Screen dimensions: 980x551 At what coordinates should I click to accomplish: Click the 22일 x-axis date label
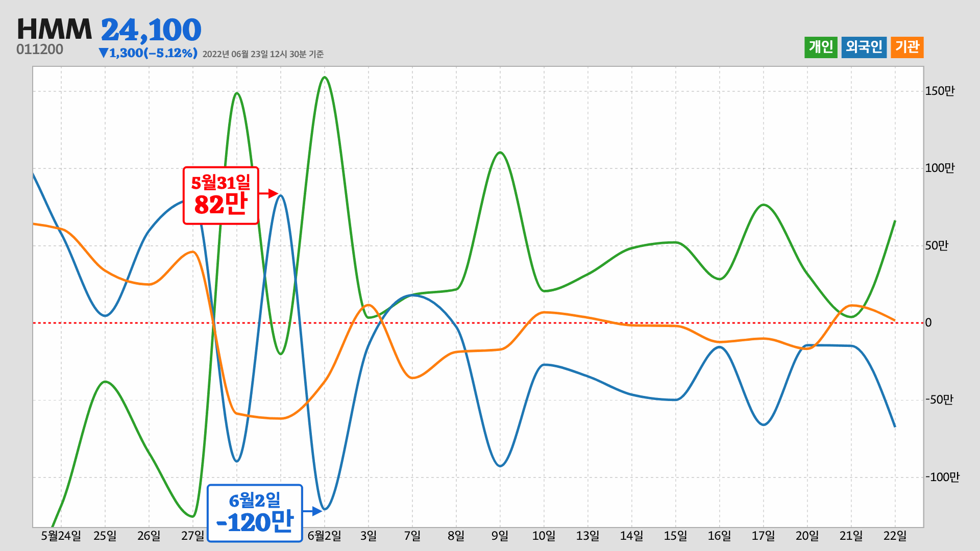[x=895, y=536]
